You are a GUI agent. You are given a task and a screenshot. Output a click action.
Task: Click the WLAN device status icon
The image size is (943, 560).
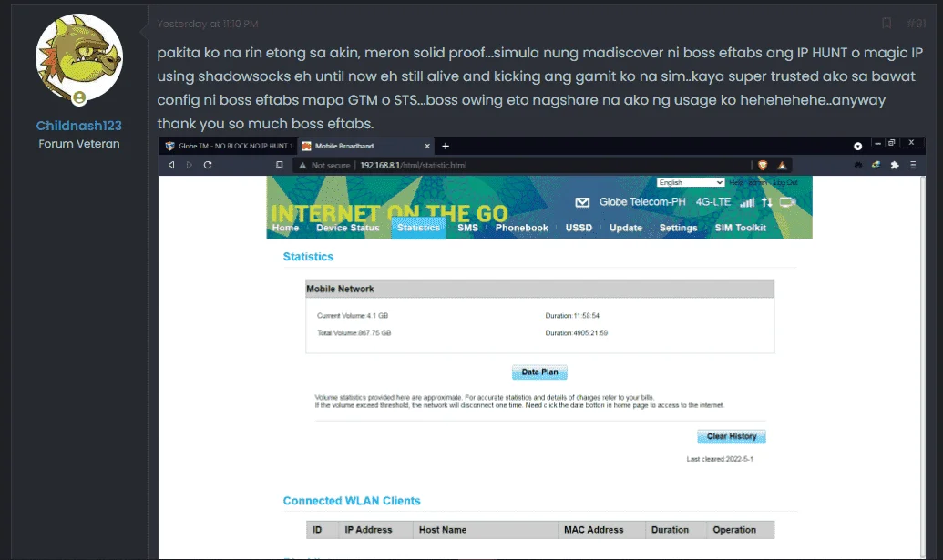tap(787, 202)
